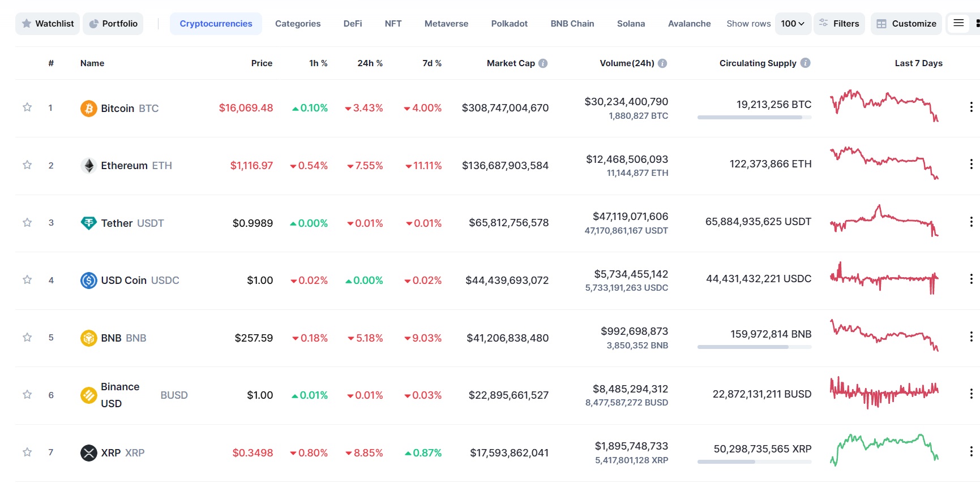
Task: Switch to the Avalanche tab
Action: (x=689, y=24)
